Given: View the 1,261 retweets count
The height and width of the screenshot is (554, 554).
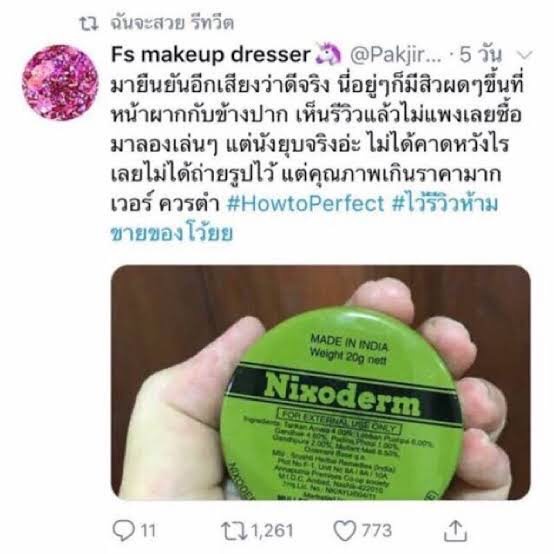Looking at the screenshot, I should click(272, 531).
